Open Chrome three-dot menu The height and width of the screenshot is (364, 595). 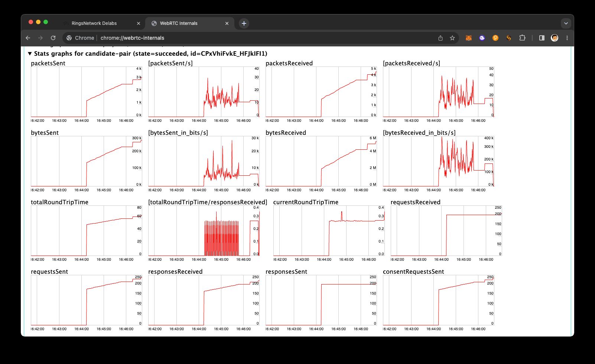[567, 38]
